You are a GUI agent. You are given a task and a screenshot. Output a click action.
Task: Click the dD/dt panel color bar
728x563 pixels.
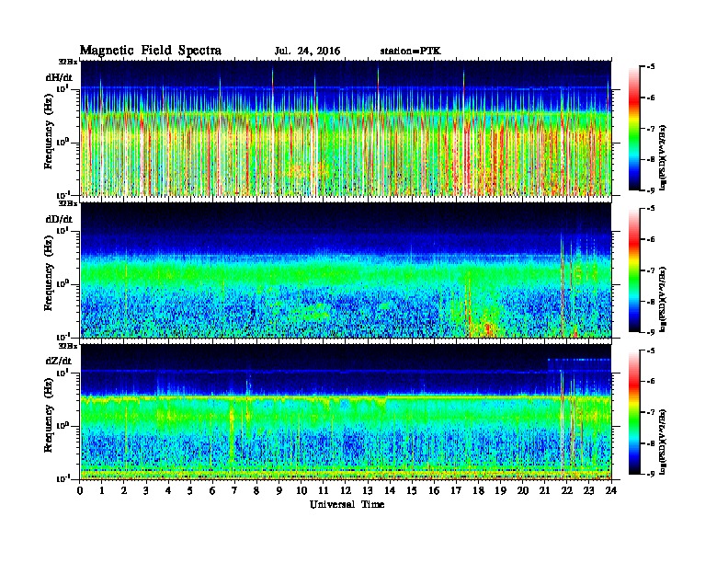(633, 270)
